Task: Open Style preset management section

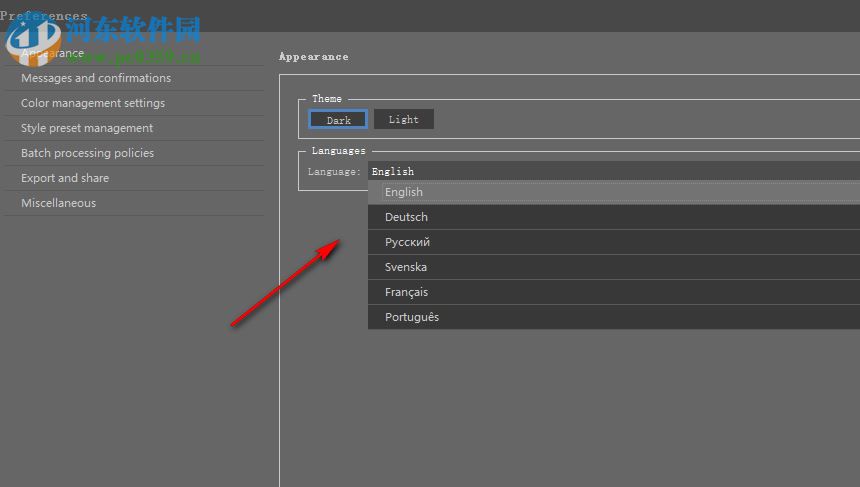Action: [134, 128]
